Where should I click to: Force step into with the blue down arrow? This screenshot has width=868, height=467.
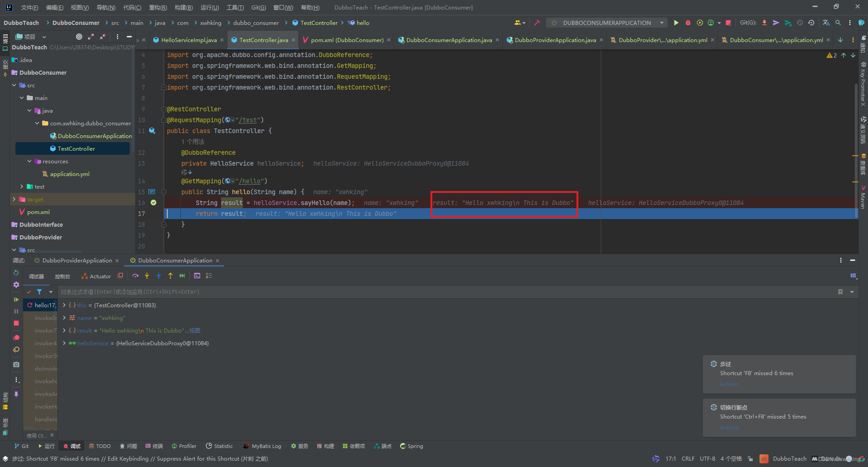click(159, 276)
